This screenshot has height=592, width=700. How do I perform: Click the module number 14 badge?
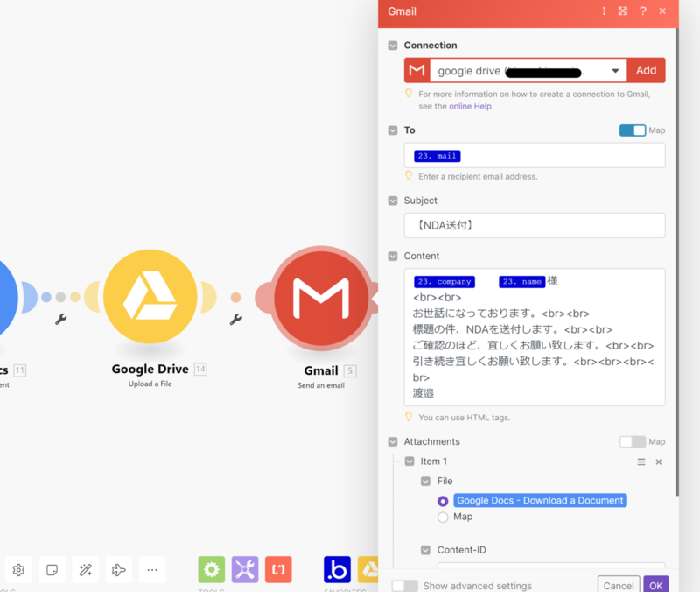200,369
